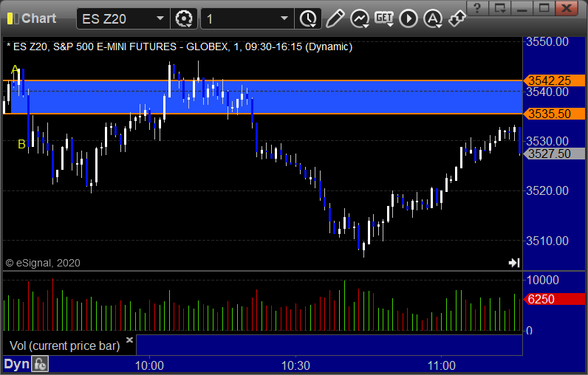Open the studies chart-line icon
This screenshot has width=588, height=375.
[360, 18]
